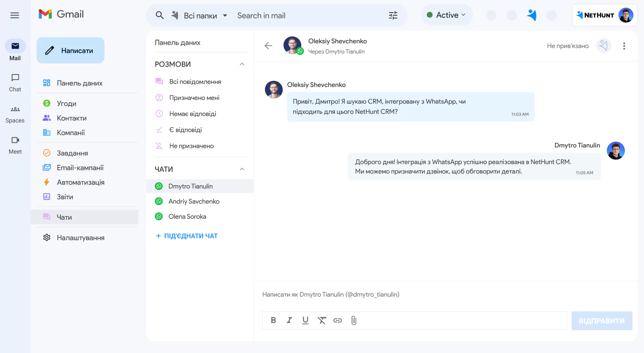Click Oleksiy Shevchenko name in header

[x=337, y=41]
